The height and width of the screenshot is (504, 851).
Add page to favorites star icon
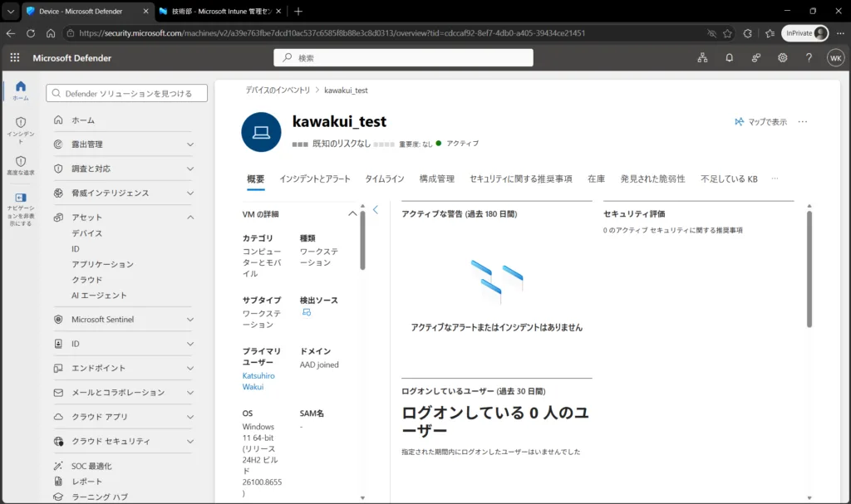pyautogui.click(x=727, y=33)
